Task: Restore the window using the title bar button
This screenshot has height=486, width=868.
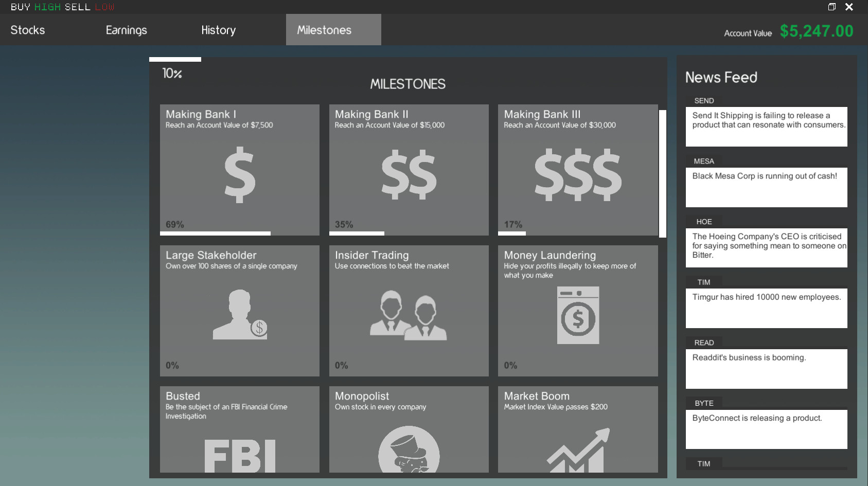Action: [x=831, y=7]
